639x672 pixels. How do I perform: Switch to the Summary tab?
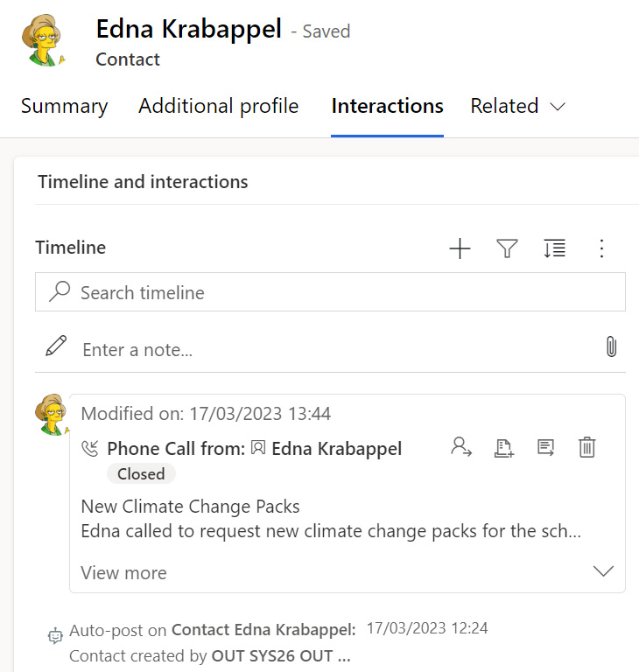[x=64, y=107]
